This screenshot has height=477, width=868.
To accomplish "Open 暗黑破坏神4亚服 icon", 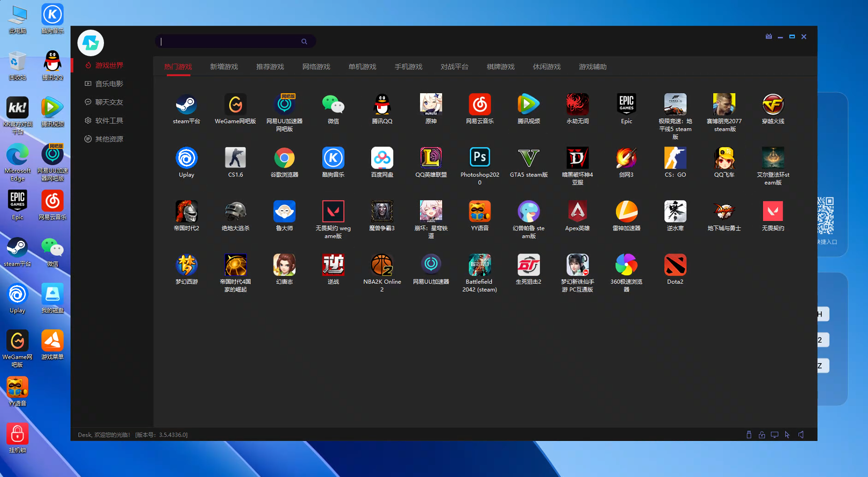I will 578,158.
